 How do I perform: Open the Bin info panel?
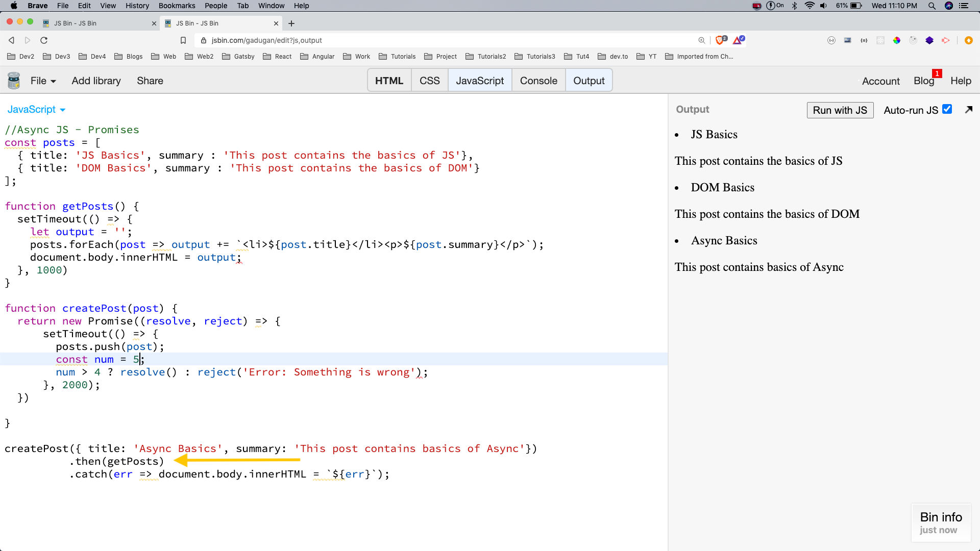coord(941,522)
